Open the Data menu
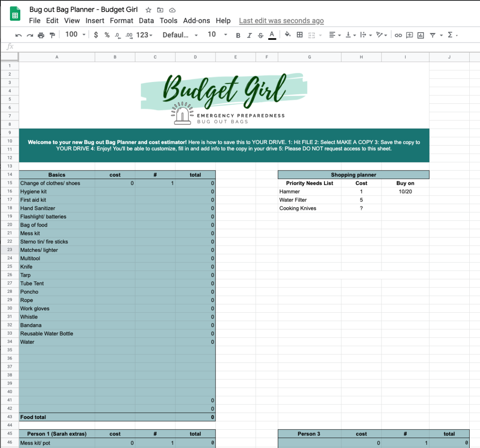The height and width of the screenshot is (448, 480). 146,21
